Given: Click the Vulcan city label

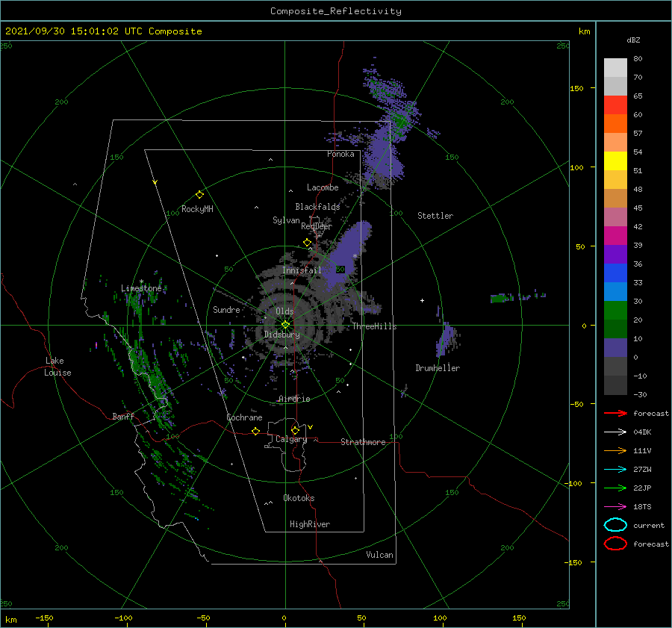Looking at the screenshot, I should 379,555.
